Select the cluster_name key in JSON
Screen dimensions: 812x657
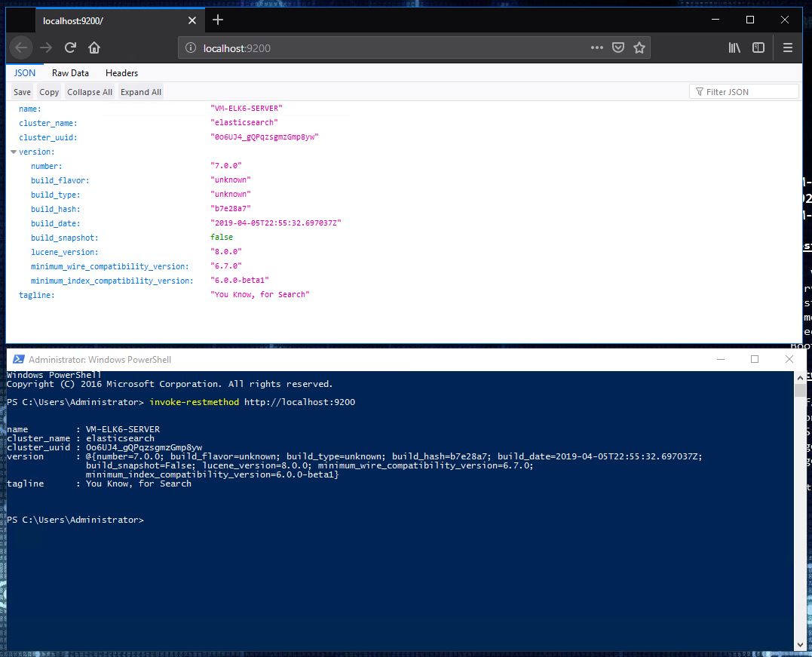(x=48, y=123)
